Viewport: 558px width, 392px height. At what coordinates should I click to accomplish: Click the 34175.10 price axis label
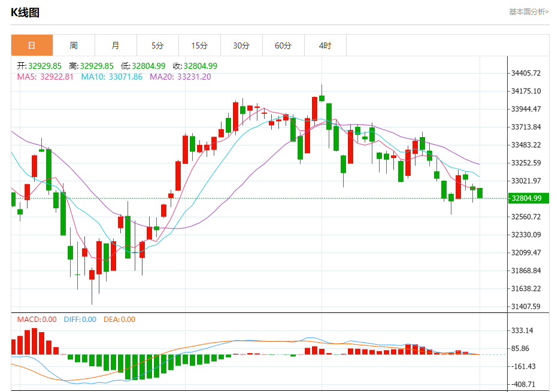pyautogui.click(x=526, y=91)
